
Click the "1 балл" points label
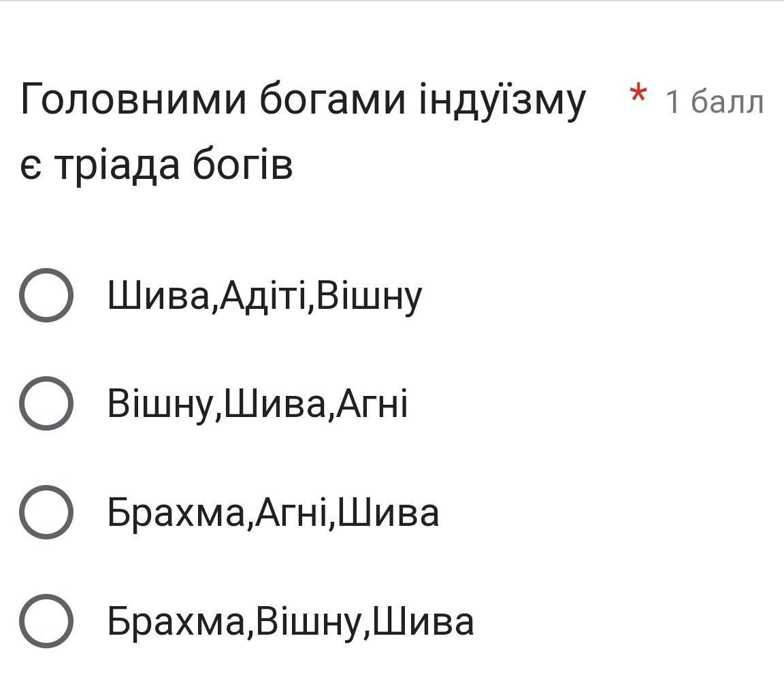pos(715,102)
